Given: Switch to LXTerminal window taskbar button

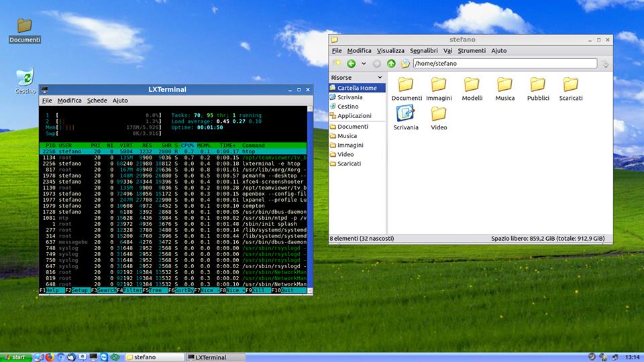Looking at the screenshot, I should tap(215, 357).
